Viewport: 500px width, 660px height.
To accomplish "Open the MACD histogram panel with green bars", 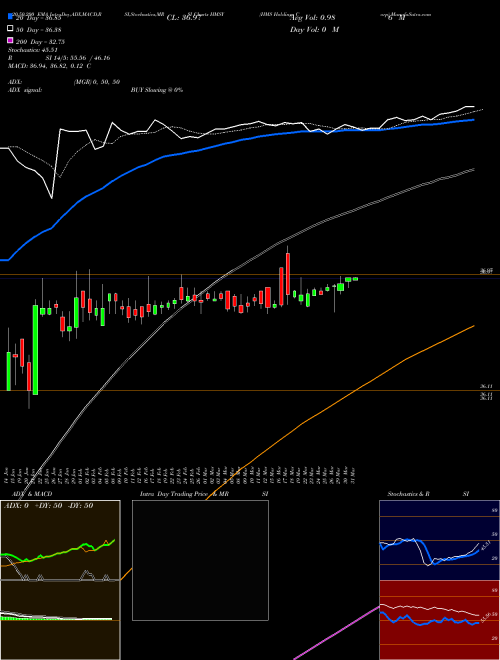I will click(60, 620).
